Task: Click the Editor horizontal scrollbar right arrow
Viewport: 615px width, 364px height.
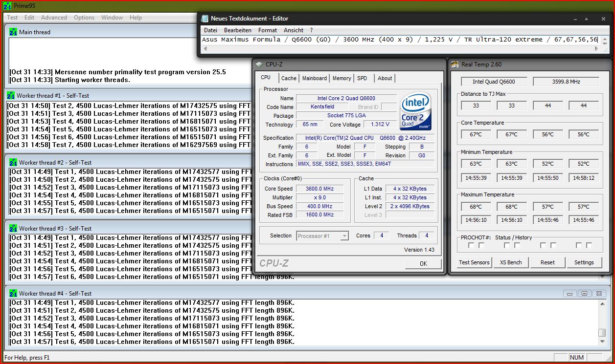Action: click(x=596, y=48)
